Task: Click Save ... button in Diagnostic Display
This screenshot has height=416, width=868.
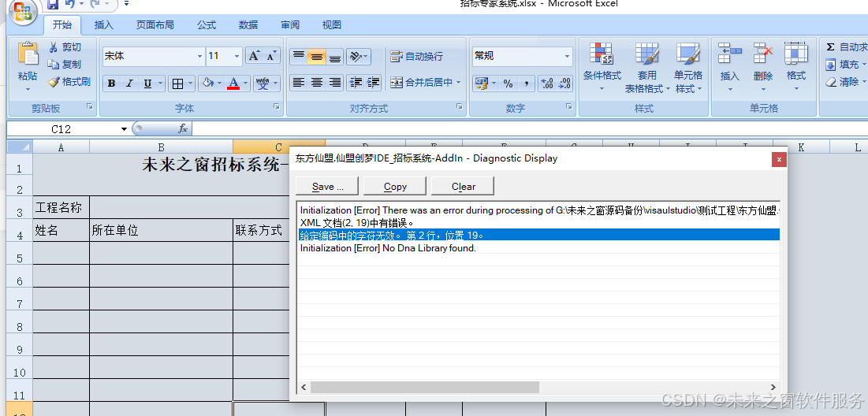Action: pyautogui.click(x=327, y=187)
